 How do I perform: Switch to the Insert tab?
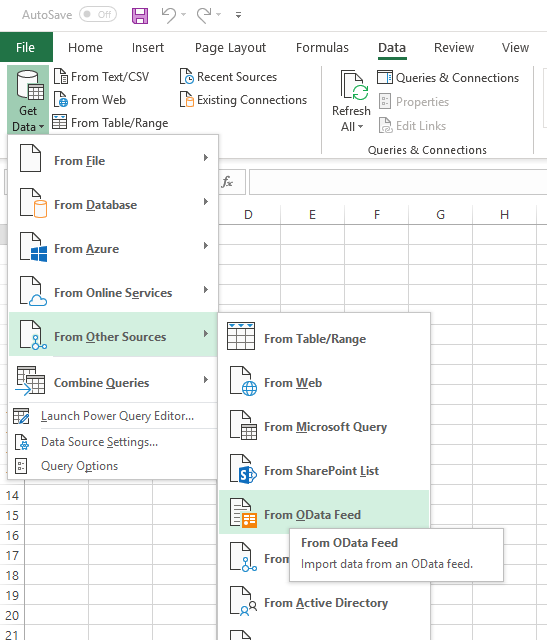[x=148, y=47]
